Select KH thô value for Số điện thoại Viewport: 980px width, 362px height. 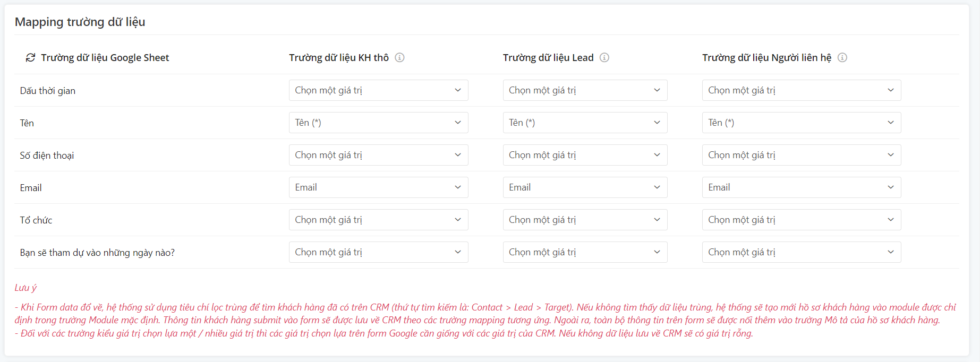pos(378,155)
